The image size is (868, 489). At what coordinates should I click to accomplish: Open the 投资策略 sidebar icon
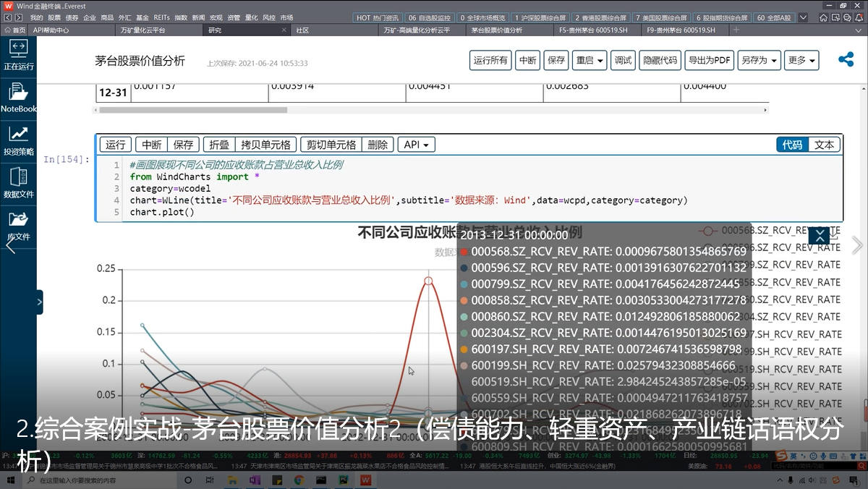tap(18, 140)
